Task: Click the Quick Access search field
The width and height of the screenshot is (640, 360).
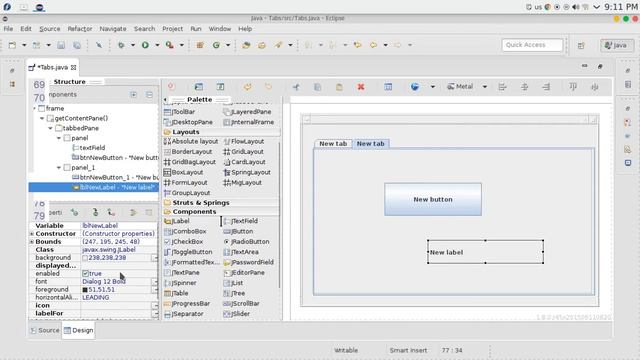Action: [532, 45]
